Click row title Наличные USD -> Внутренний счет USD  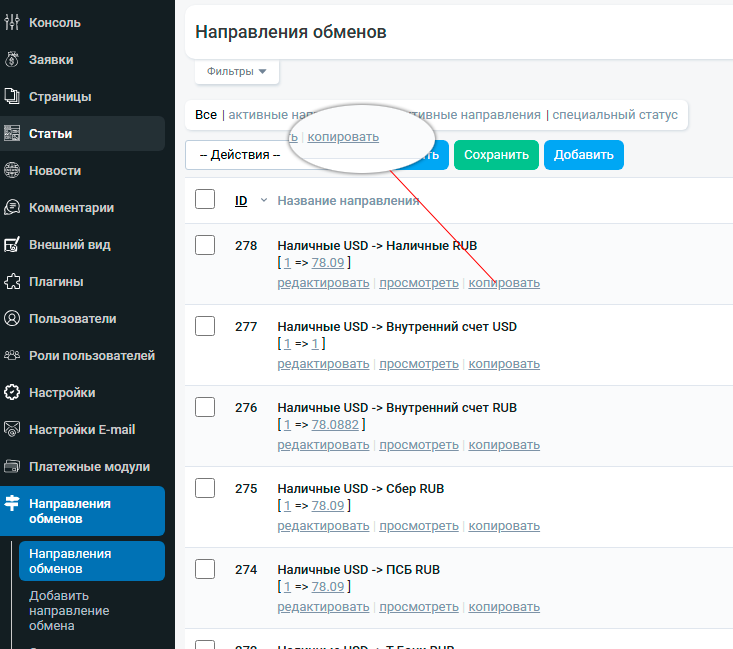[397, 326]
